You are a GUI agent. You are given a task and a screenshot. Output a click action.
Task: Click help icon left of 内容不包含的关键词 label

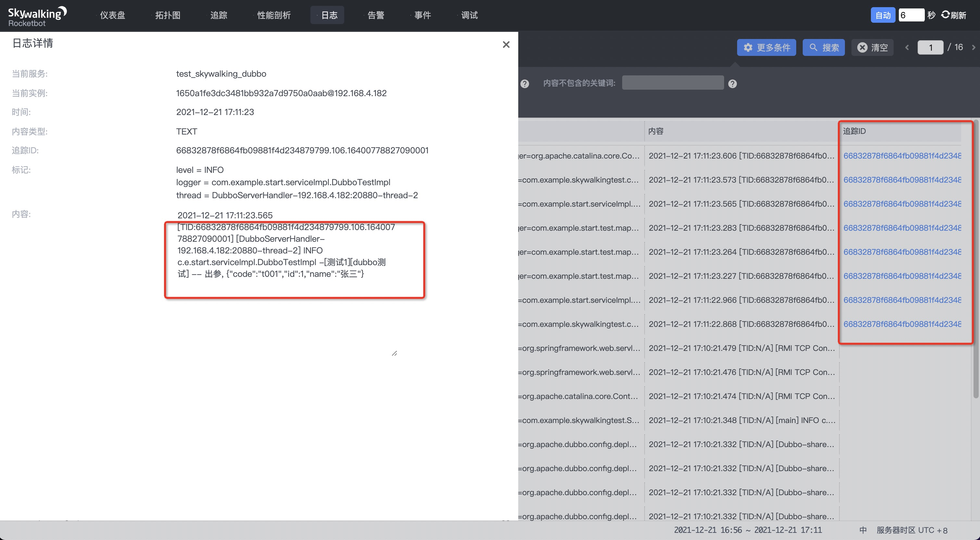tap(525, 84)
